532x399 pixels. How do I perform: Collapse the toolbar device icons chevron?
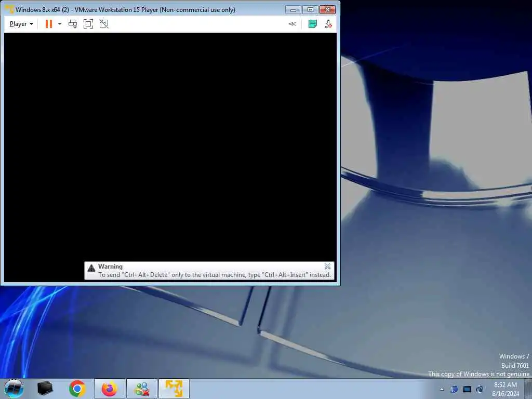coord(292,24)
